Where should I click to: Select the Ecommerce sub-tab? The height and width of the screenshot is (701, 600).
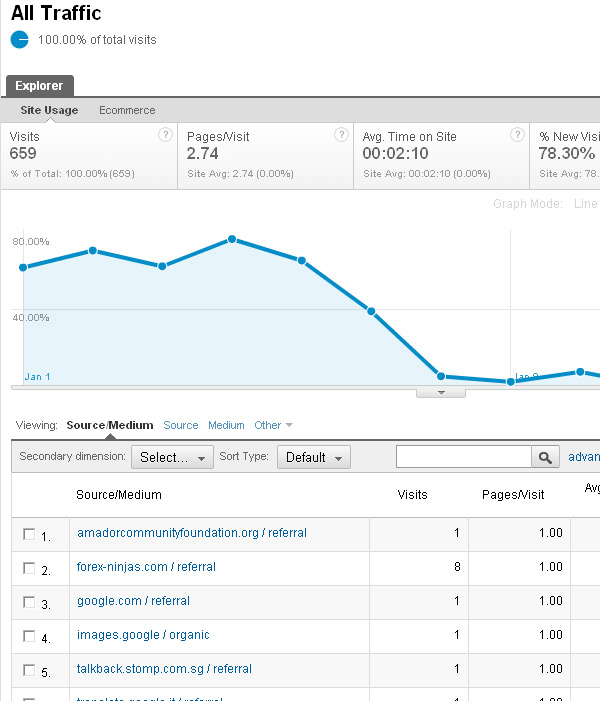(127, 110)
